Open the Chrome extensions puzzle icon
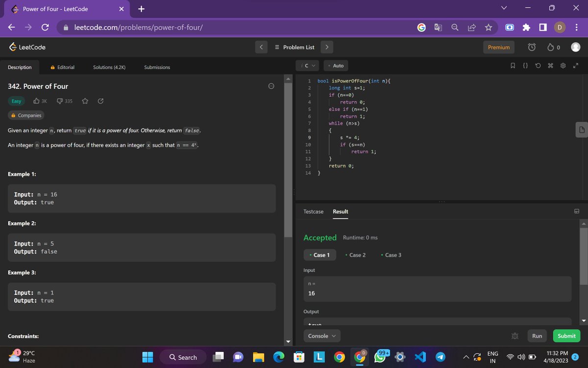This screenshot has height=368, width=588. [527, 27]
